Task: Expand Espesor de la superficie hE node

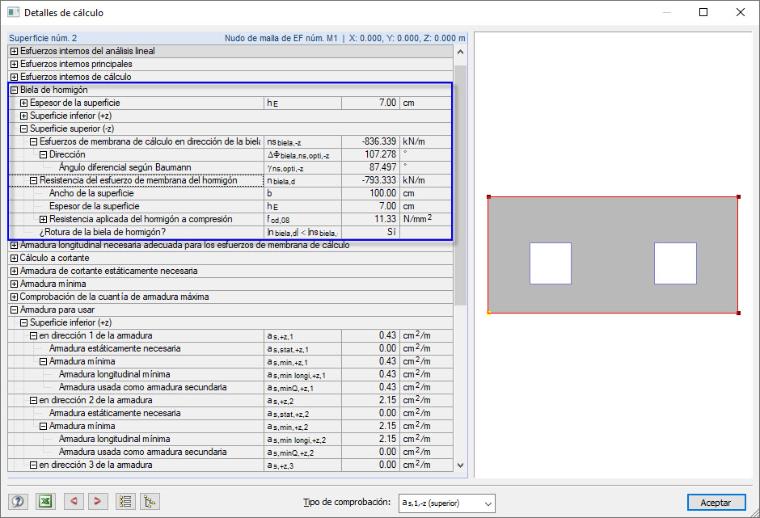Action: click(24, 103)
